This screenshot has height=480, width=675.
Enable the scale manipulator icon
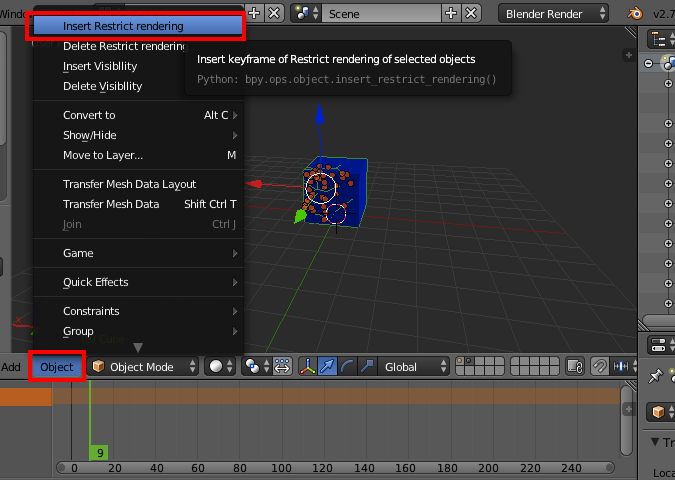click(x=367, y=366)
